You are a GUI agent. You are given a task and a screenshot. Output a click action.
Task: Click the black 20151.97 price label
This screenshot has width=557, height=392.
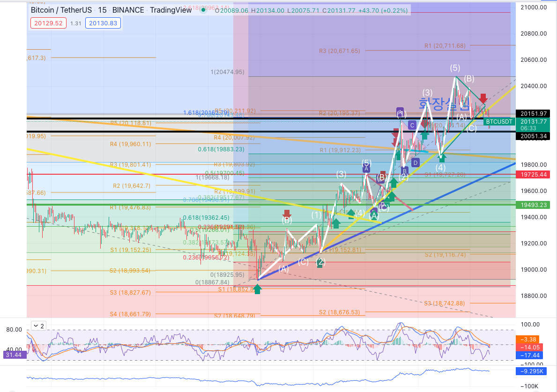(533, 114)
